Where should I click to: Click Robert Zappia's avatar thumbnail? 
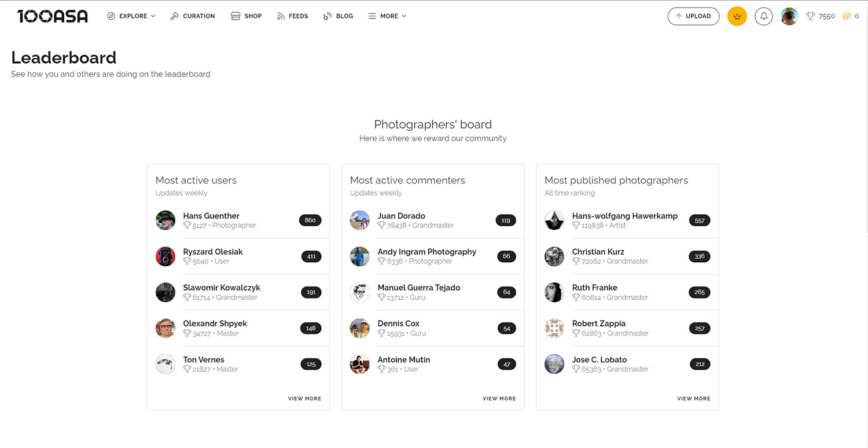554,328
